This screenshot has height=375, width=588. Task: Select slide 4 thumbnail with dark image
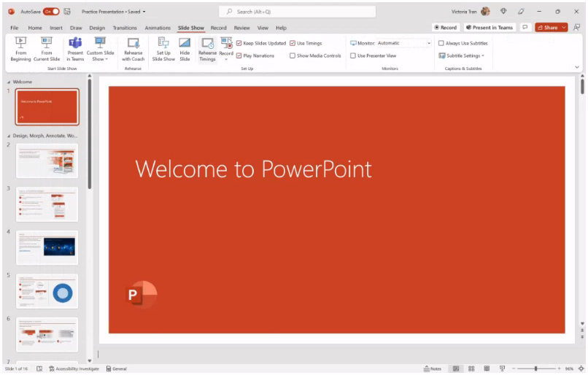[x=47, y=248]
